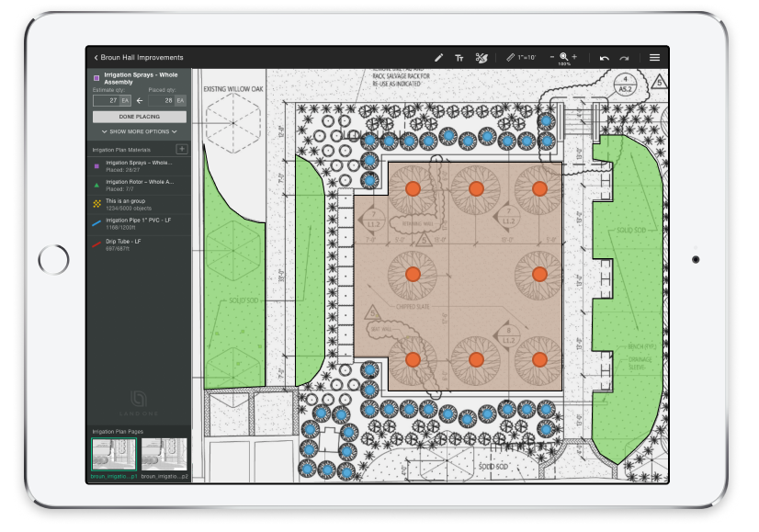Open the hamburger menu
The width and height of the screenshot is (759, 532).
(x=654, y=58)
